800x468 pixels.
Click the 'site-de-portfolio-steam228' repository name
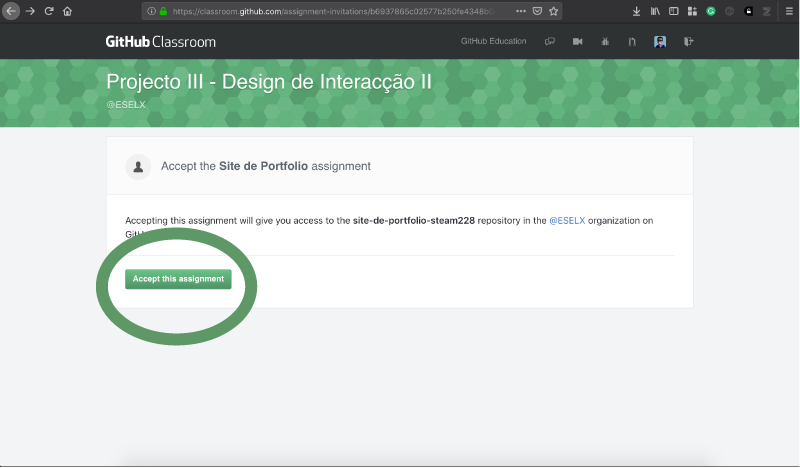point(414,220)
